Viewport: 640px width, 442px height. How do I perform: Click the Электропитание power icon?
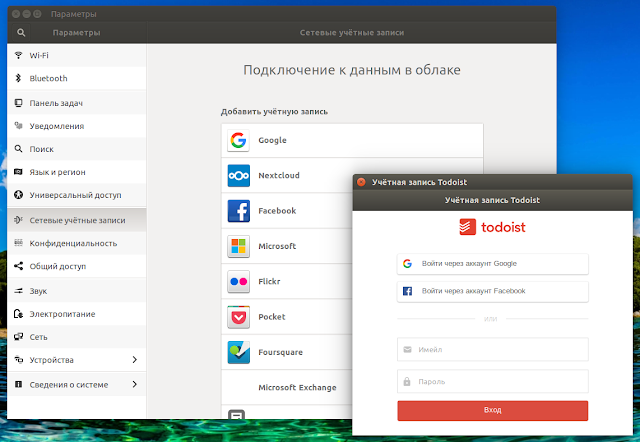(18, 314)
